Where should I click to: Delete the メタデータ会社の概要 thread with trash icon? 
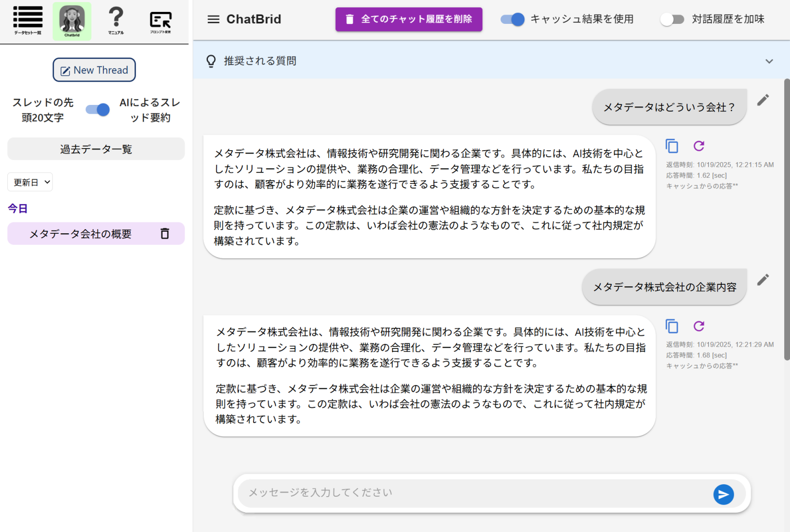click(x=165, y=234)
